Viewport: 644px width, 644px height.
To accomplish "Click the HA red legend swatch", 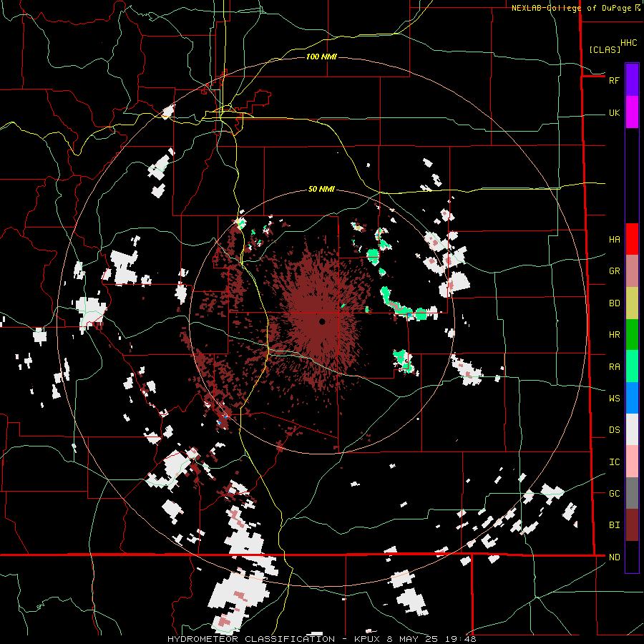I will point(632,239).
